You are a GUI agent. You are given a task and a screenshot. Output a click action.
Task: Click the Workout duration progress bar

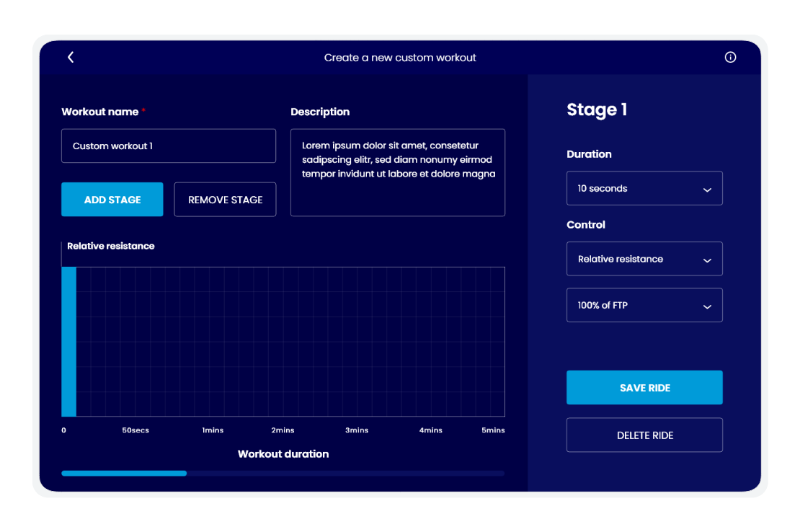click(283, 473)
